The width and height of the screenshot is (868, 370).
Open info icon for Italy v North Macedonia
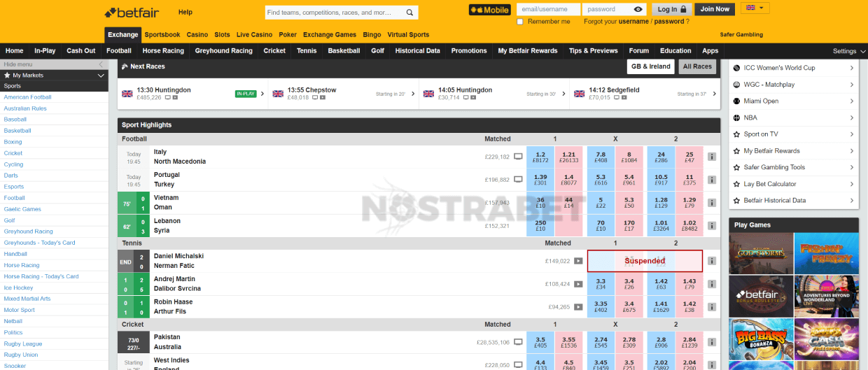point(712,157)
